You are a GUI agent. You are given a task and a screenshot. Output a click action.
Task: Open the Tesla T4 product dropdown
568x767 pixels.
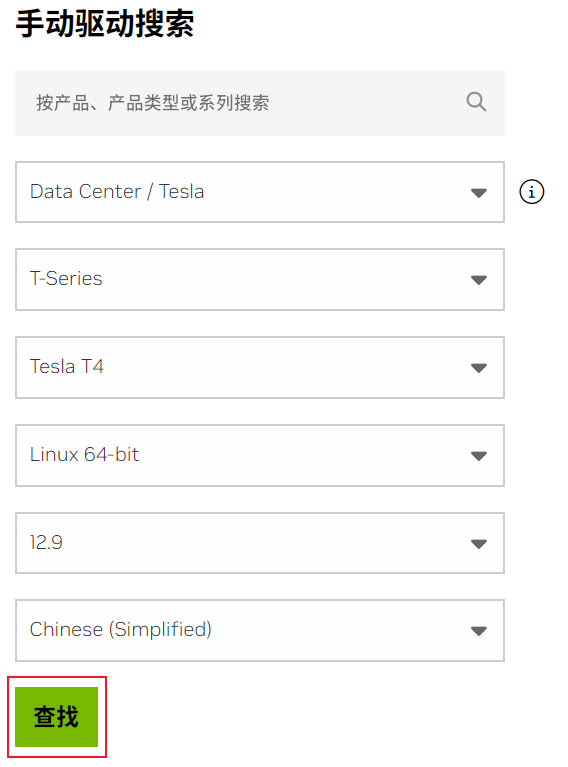tap(260, 367)
